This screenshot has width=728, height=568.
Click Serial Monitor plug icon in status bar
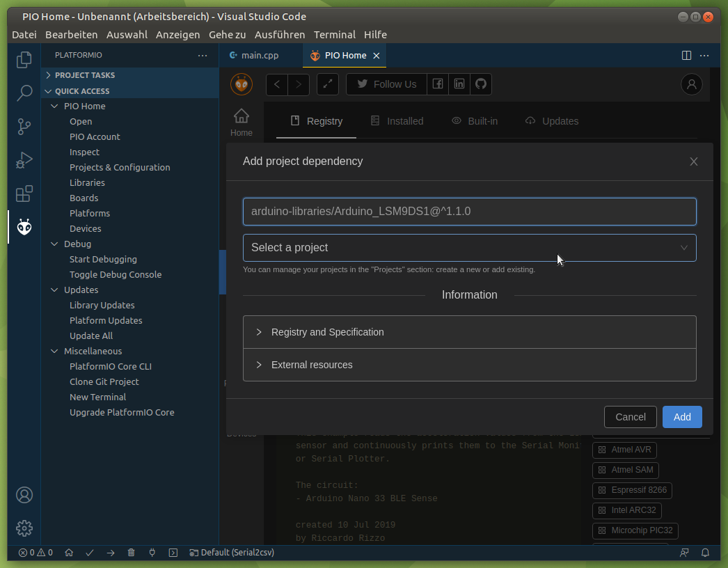coord(152,553)
